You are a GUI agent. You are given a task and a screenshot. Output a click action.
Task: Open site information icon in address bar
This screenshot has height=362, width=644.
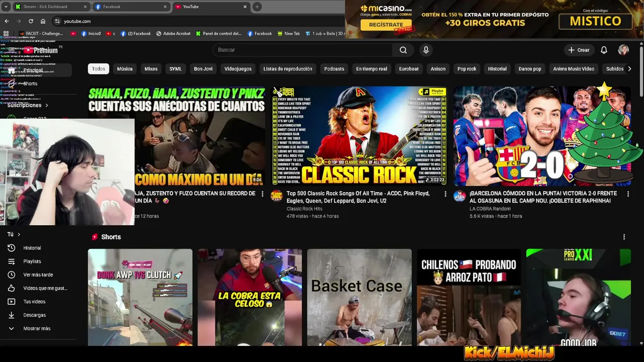point(57,21)
